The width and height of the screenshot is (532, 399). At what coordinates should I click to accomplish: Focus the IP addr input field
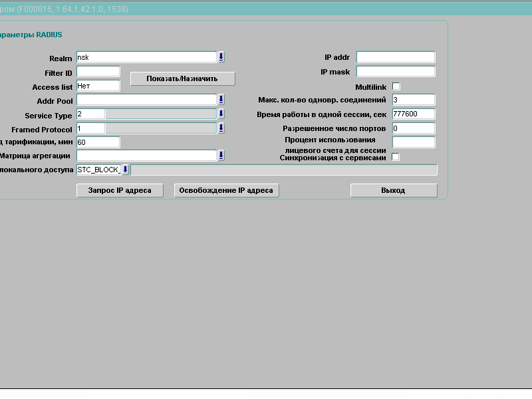click(396, 57)
